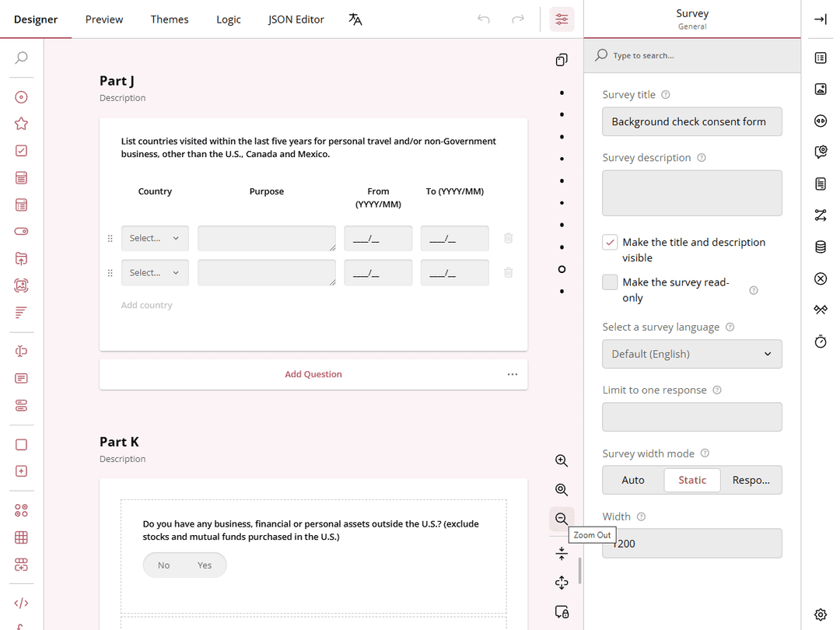
Task: Switch to the Logic tab
Action: pyautogui.click(x=228, y=19)
